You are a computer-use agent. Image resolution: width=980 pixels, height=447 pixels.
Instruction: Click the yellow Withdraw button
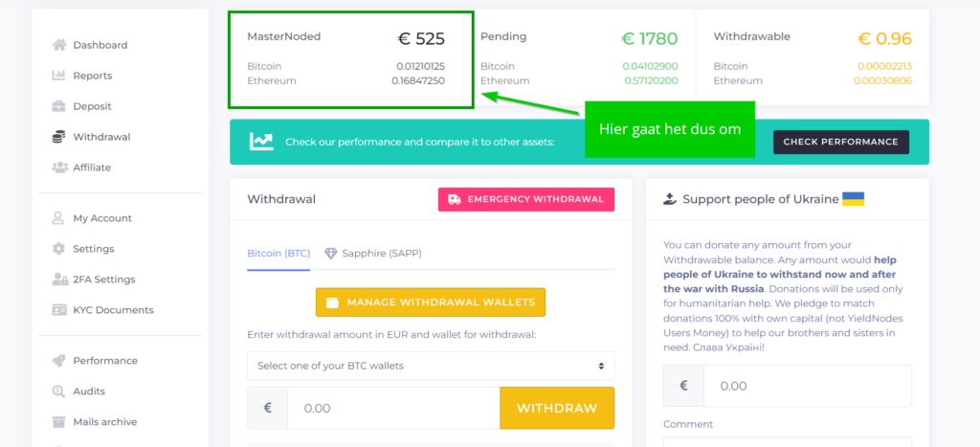tap(557, 409)
